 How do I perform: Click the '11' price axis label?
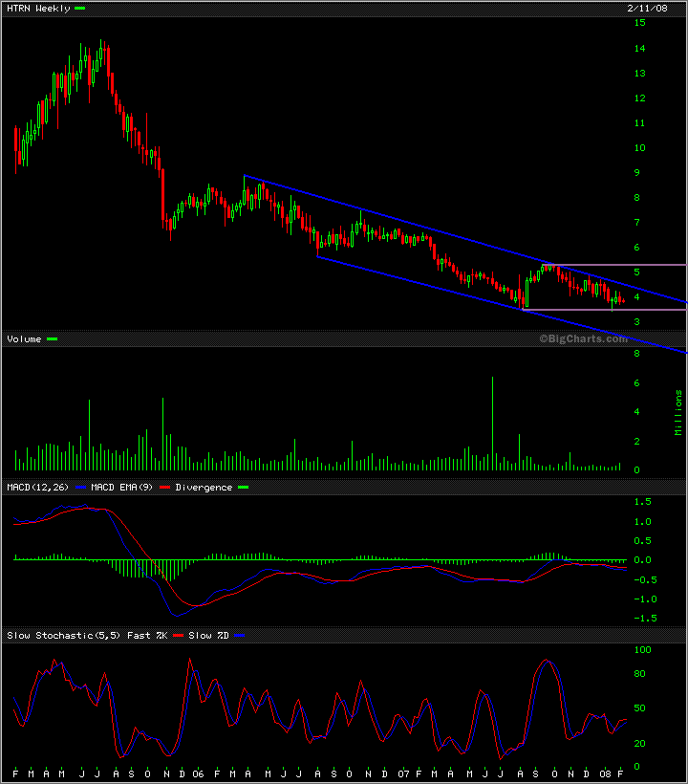pyautogui.click(x=639, y=123)
